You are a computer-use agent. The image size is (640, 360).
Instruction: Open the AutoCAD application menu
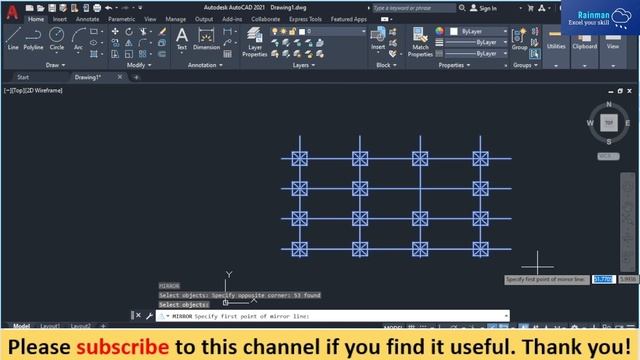[x=12, y=12]
